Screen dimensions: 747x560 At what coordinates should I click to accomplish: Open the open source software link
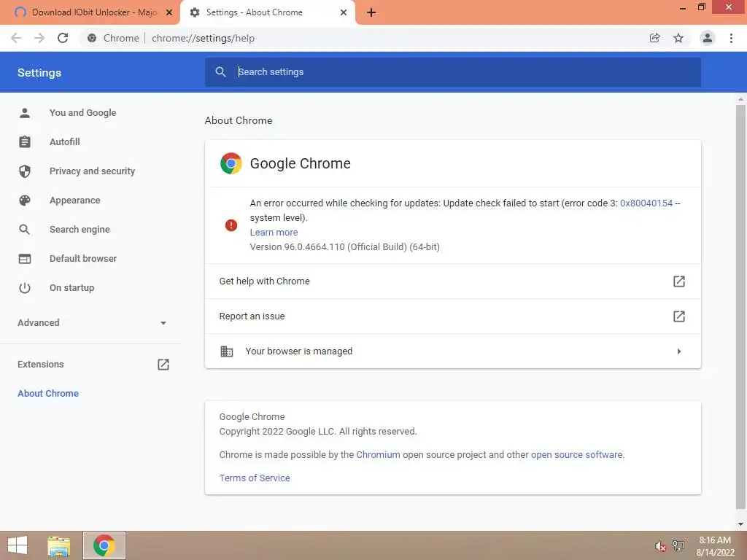coord(577,455)
